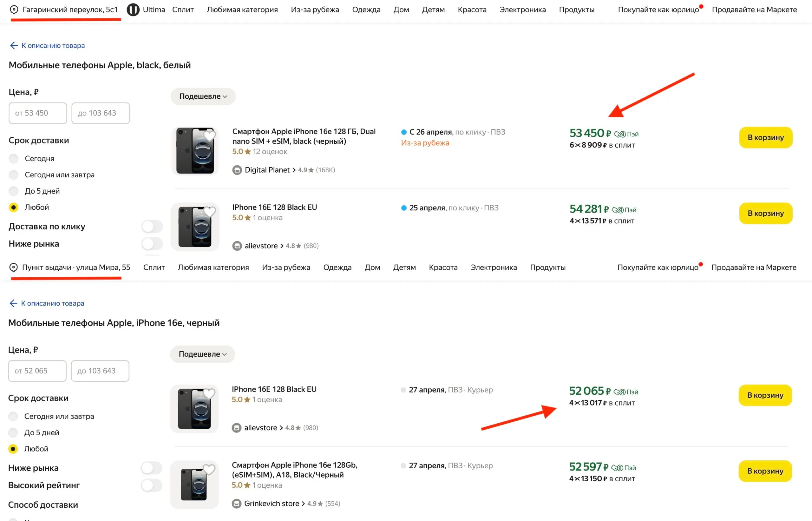812x521 pixels.
Task: Toggle the Доставка по клику switch
Action: (152, 226)
